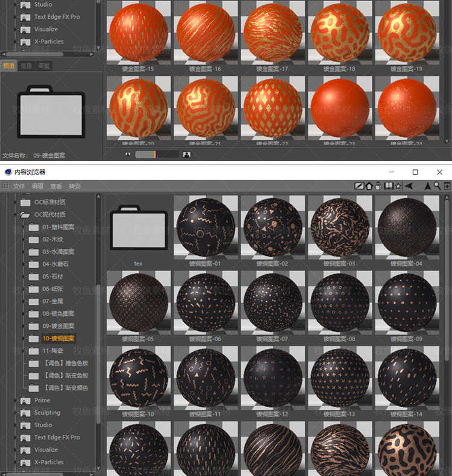Expand the 11-陶瓷 folder arrow

(24, 351)
